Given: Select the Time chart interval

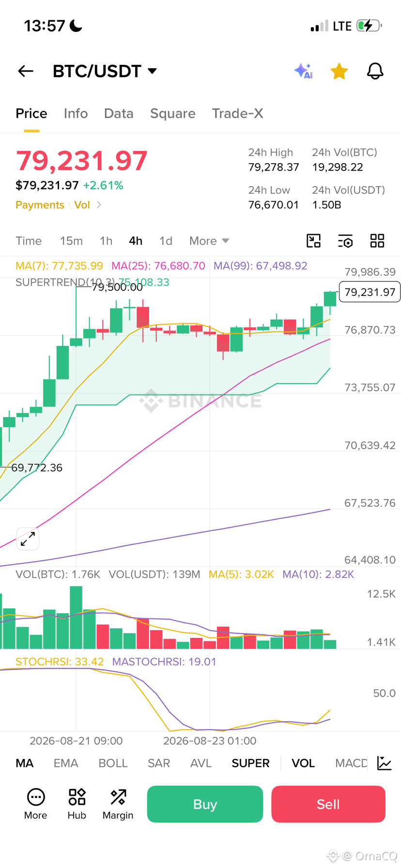Looking at the screenshot, I should [x=29, y=241].
